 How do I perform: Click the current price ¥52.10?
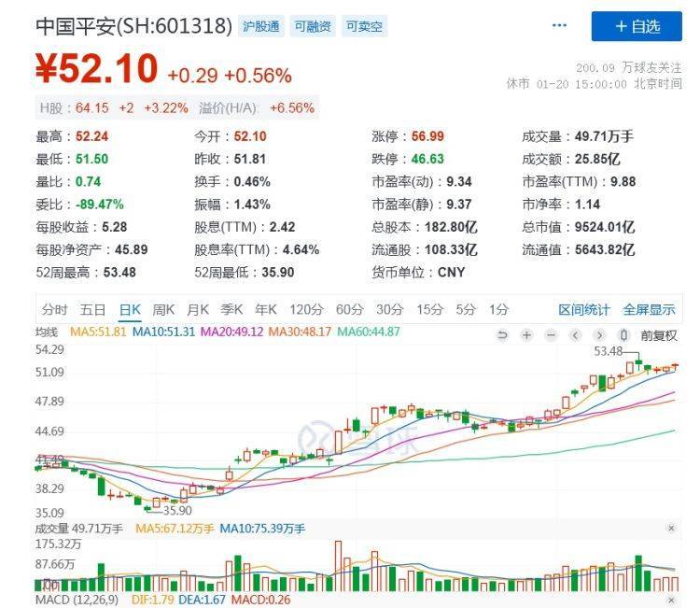coord(96,69)
